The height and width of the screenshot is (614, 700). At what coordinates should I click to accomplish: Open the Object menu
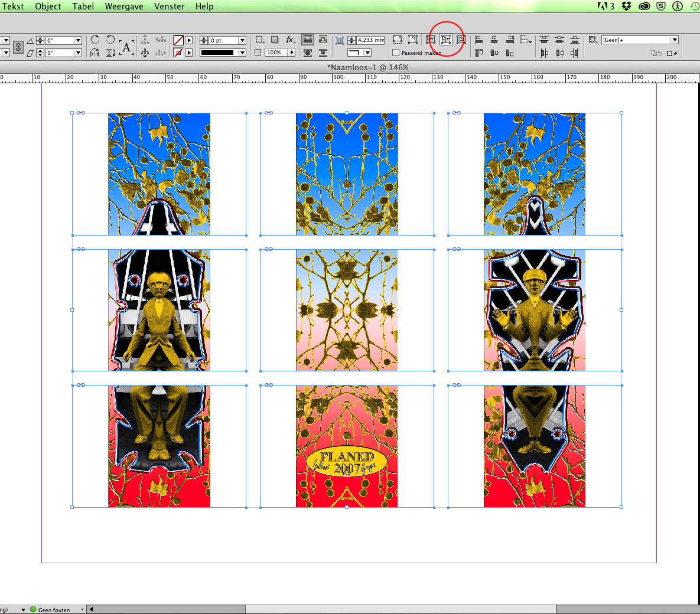(48, 6)
